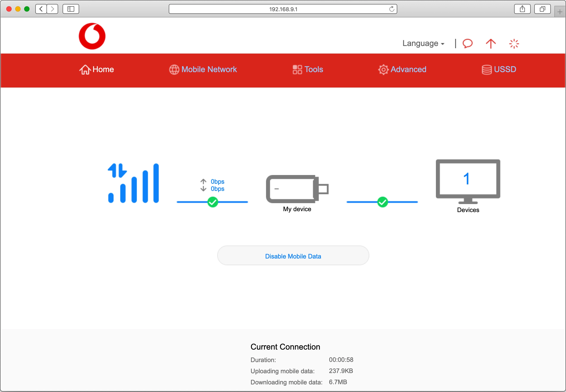Click the Safari share button
This screenshot has width=566, height=392.
522,9
